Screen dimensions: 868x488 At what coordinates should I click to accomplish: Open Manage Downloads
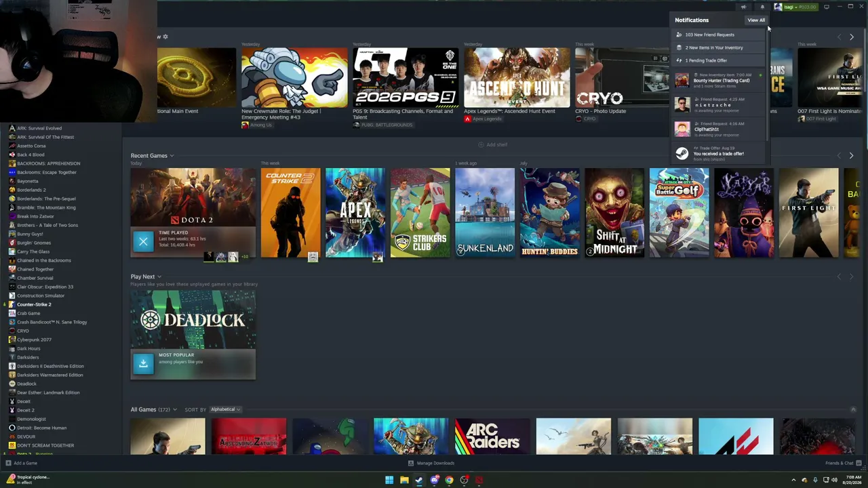431,463
